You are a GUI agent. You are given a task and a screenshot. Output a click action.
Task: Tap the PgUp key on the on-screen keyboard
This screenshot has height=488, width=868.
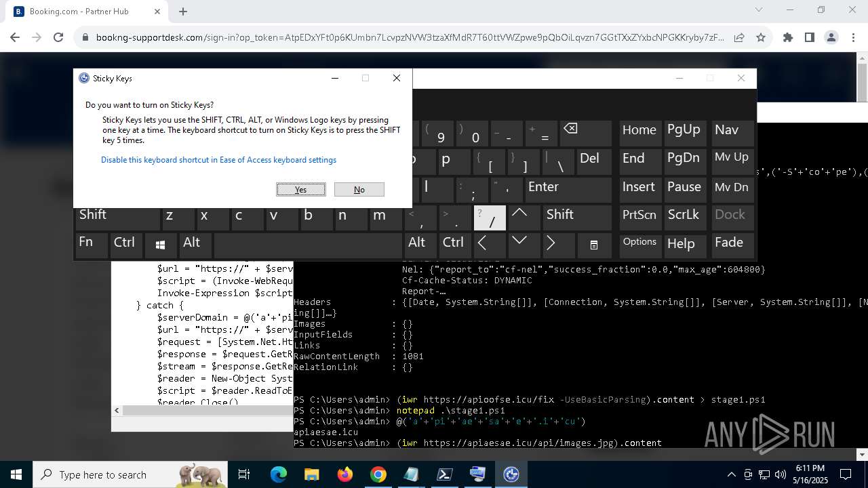[x=684, y=133]
